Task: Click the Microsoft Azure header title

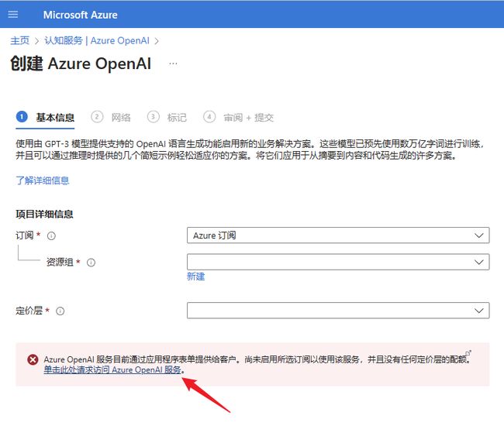Action: coord(81,15)
